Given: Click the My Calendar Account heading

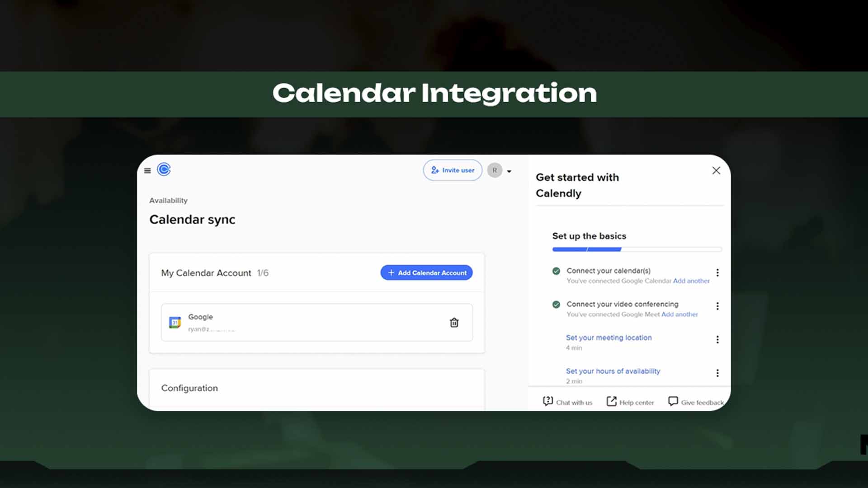Looking at the screenshot, I should tap(206, 273).
